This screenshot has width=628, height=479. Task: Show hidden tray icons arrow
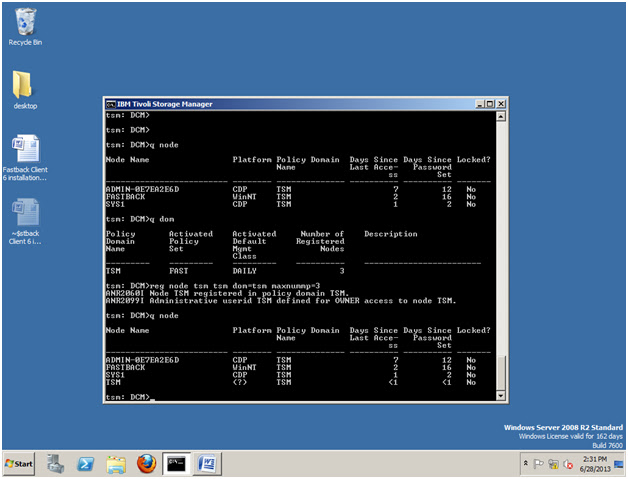point(525,463)
